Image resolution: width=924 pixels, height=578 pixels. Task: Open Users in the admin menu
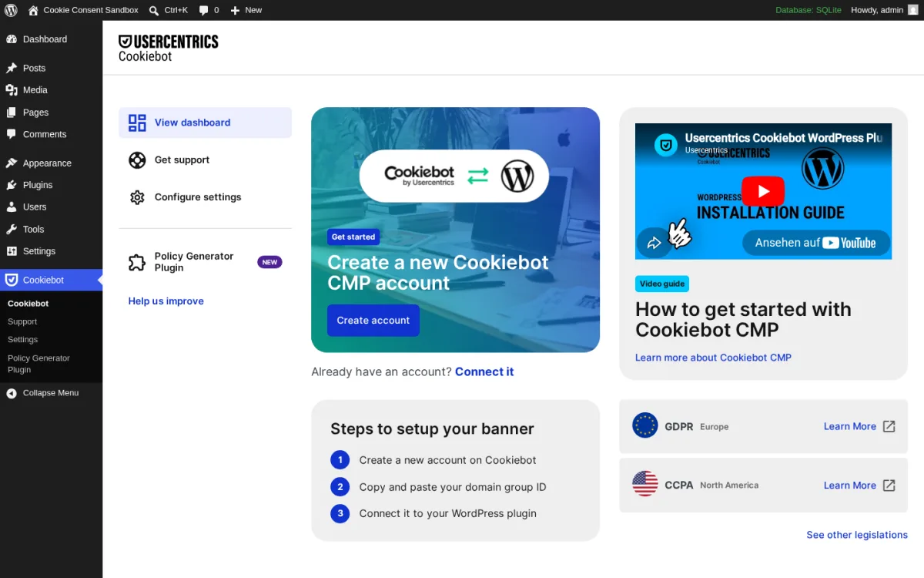coord(51,207)
